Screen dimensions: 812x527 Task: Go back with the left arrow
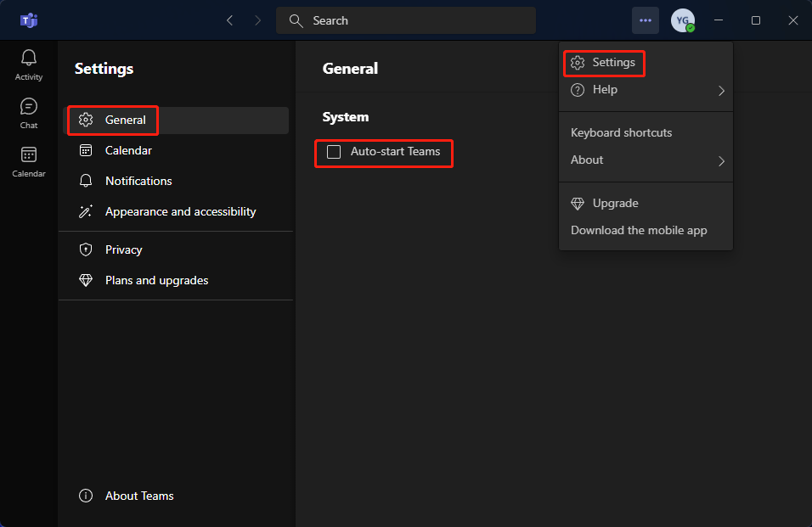[229, 20]
